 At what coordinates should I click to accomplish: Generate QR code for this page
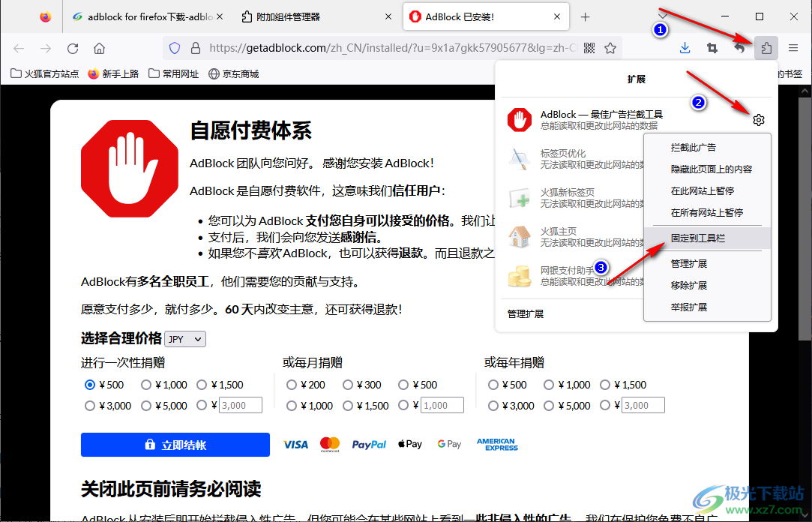click(589, 48)
